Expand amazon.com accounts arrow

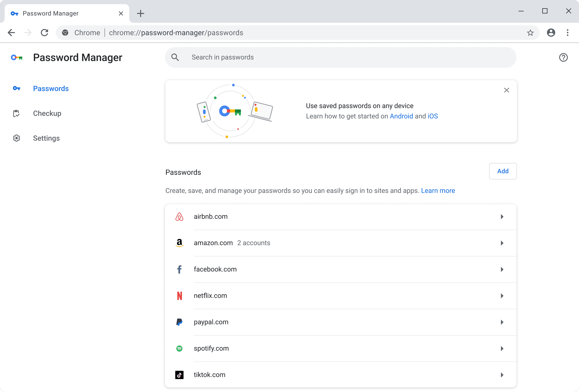(x=502, y=243)
